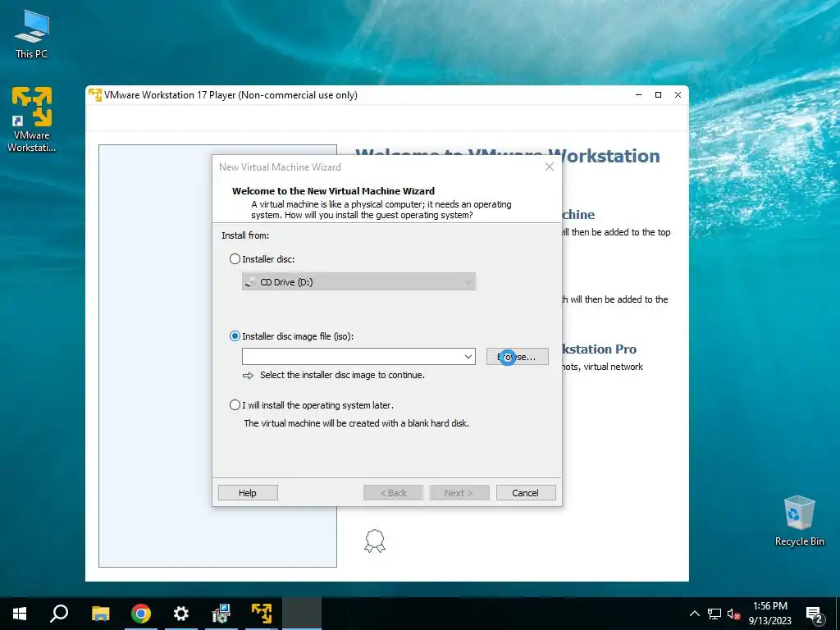Open This PC desktop icon

(32, 34)
